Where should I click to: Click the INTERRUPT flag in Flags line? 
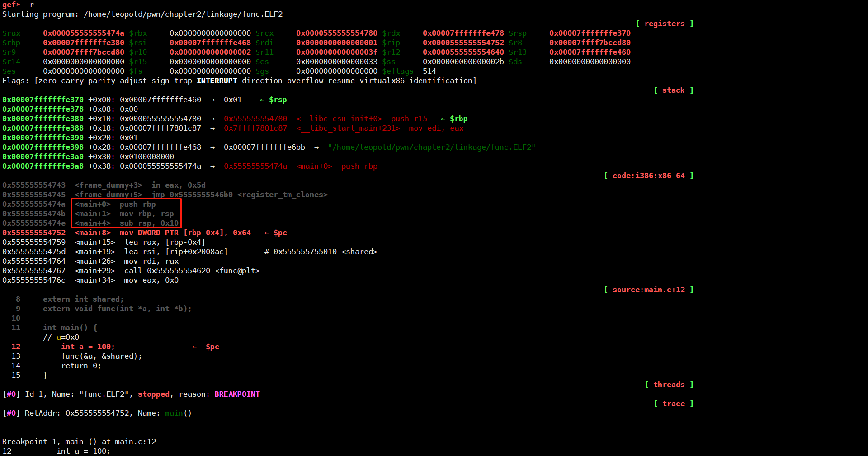coord(217,81)
